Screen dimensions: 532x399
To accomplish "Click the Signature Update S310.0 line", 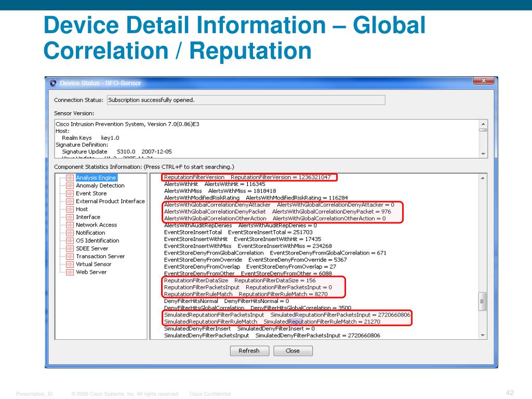I will click(117, 152).
